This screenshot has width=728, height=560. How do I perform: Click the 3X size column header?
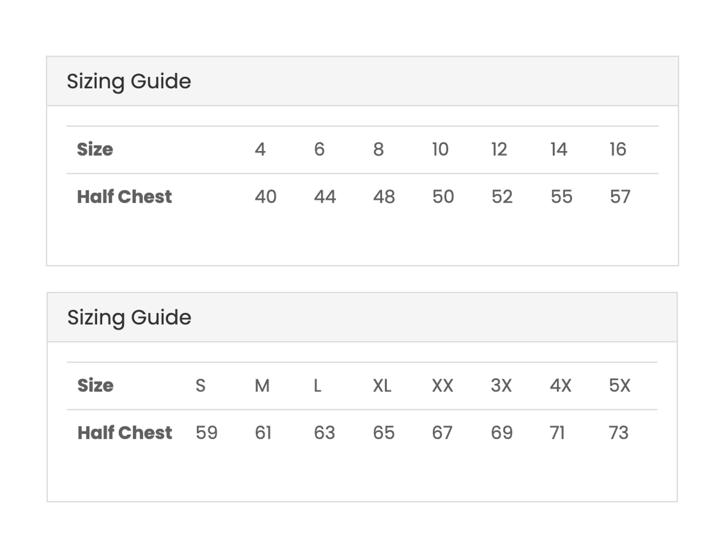(x=501, y=386)
